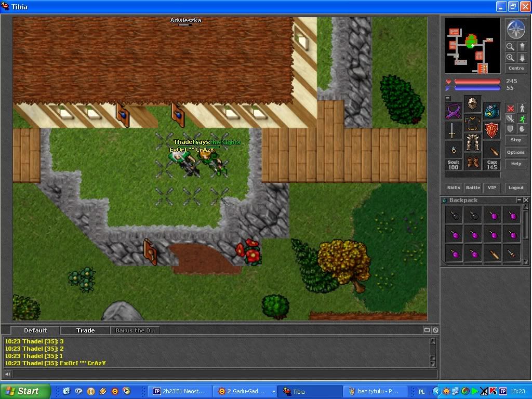Open the Windows Start menu
The image size is (532, 399).
(x=25, y=391)
